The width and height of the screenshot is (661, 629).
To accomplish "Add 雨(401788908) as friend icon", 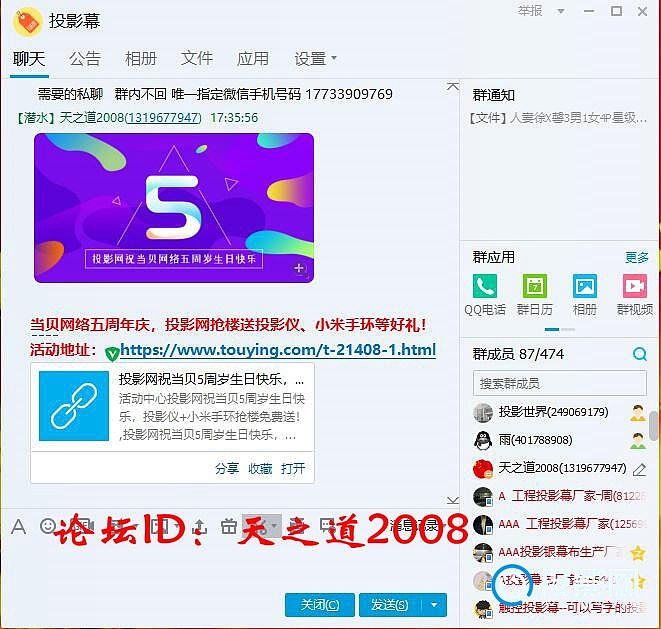I will (638, 441).
